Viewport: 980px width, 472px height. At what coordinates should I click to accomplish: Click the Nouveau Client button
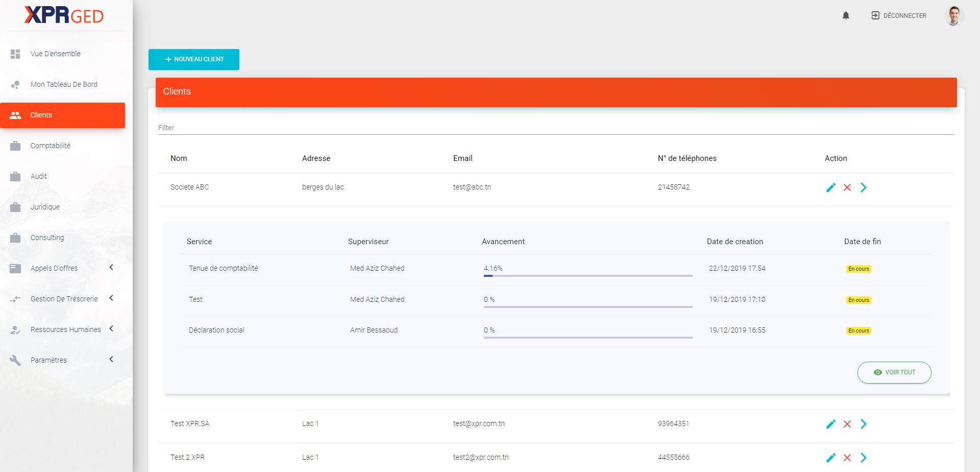click(x=194, y=59)
